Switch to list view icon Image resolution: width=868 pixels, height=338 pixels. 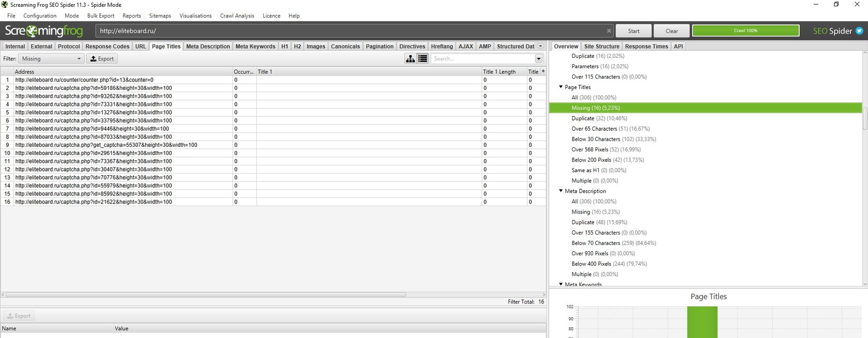point(423,59)
